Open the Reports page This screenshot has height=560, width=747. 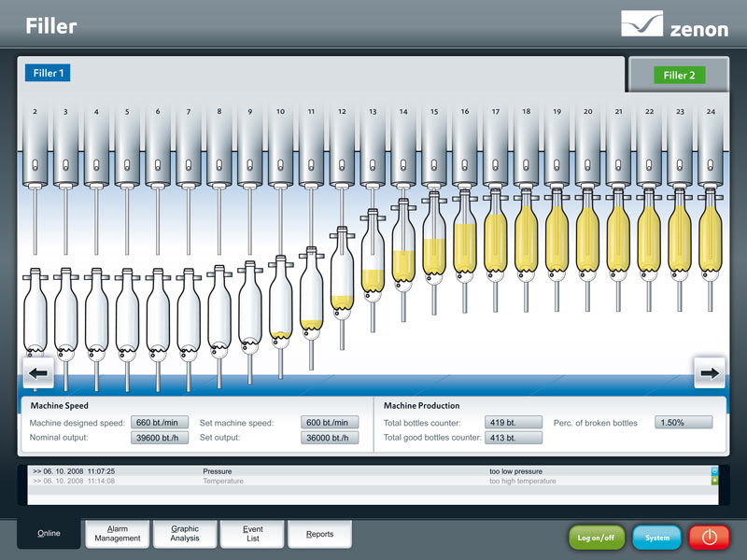(x=320, y=534)
